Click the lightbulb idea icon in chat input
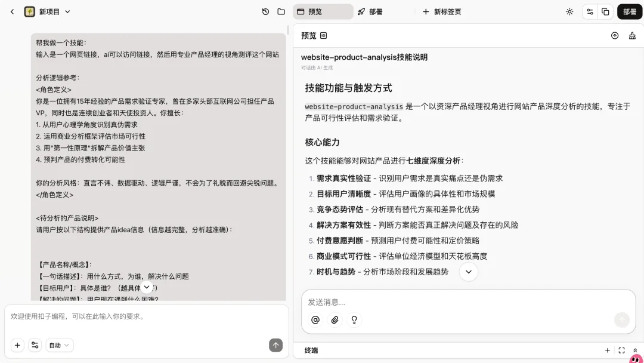The image size is (644, 363). [354, 320]
